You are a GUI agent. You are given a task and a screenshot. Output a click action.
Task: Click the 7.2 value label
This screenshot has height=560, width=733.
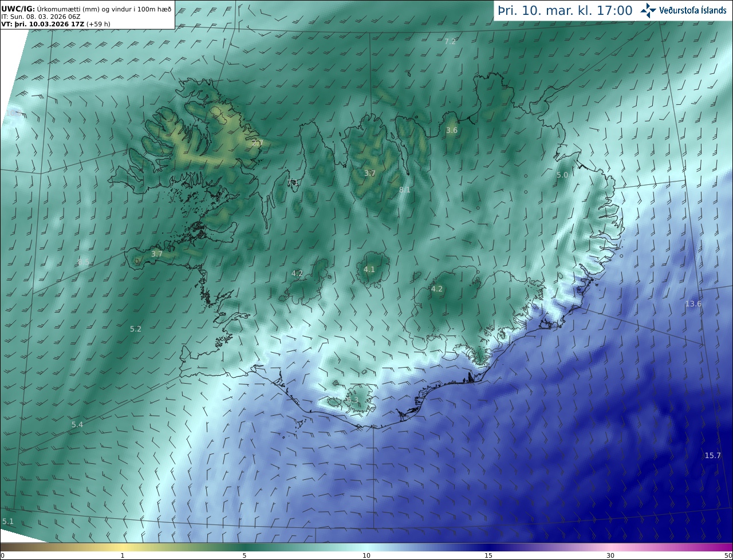(450, 41)
